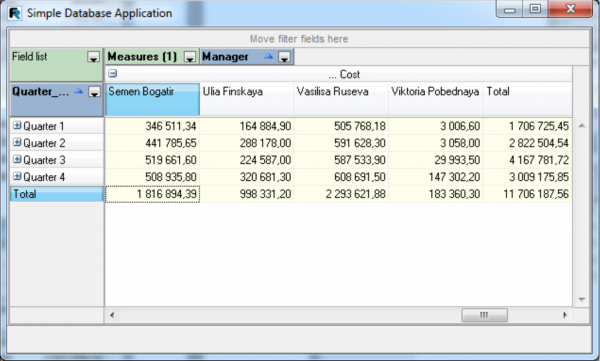Click the Move filter fields here area
The image size is (600, 361).
[299, 39]
